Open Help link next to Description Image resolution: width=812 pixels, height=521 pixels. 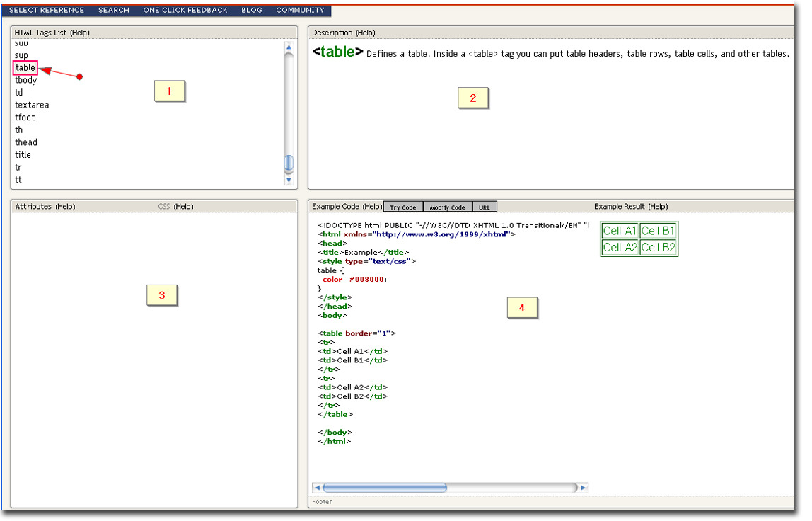tap(366, 33)
